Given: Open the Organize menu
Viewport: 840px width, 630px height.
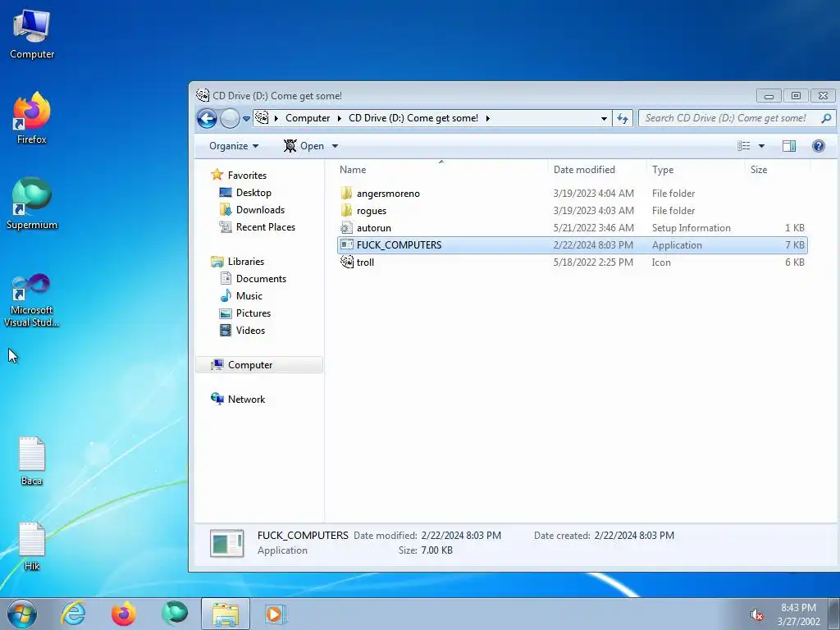Looking at the screenshot, I should (x=234, y=146).
